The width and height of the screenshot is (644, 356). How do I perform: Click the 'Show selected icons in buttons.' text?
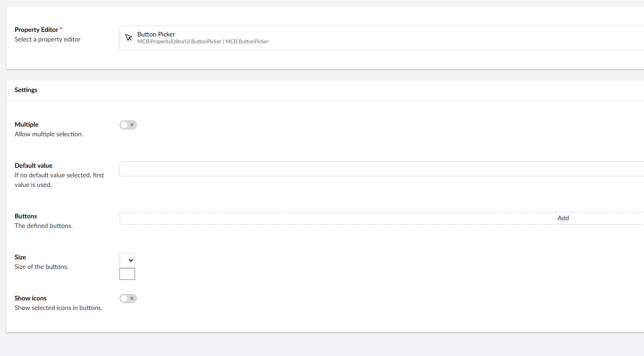58,308
